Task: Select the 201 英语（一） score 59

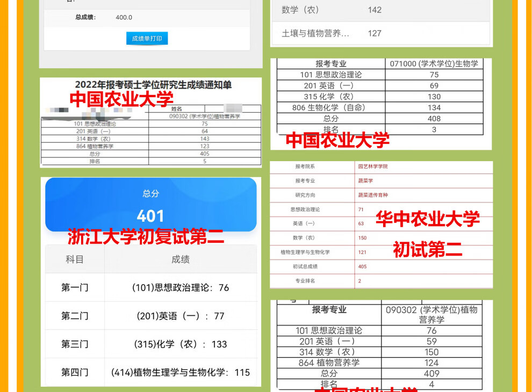Action: (x=432, y=341)
